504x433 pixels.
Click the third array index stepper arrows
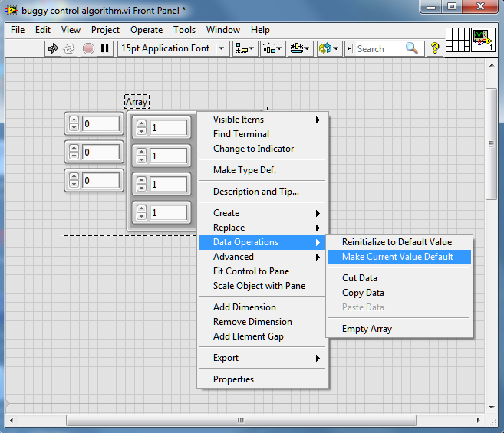[x=74, y=180]
